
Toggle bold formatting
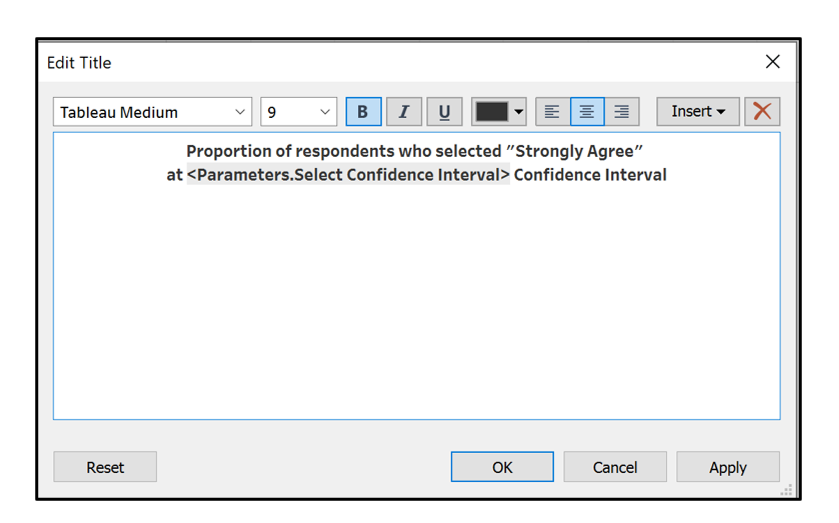coord(363,112)
